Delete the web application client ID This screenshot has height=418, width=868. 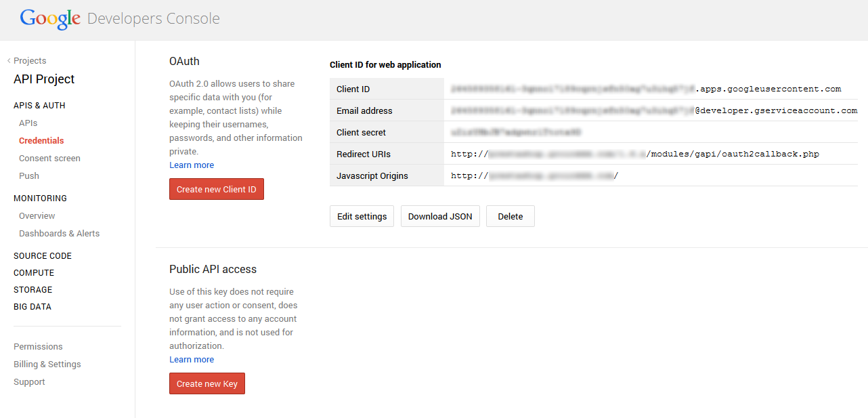tap(511, 216)
